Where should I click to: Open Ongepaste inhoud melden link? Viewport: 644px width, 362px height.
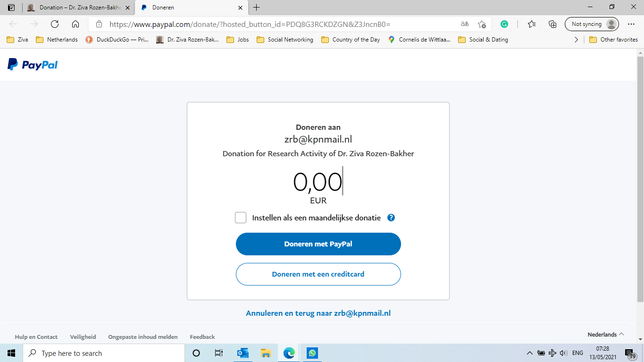[143, 337]
